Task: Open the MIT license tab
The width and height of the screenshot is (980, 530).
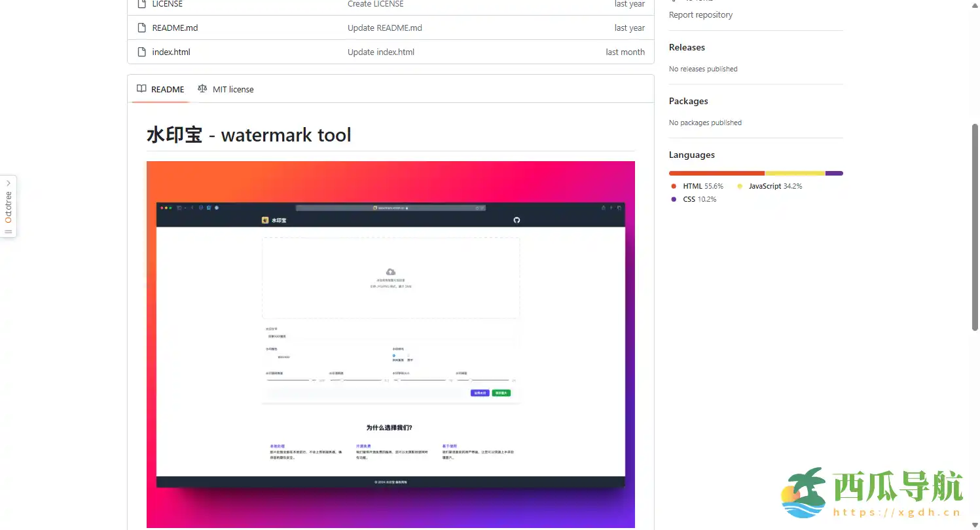Action: [232, 90]
